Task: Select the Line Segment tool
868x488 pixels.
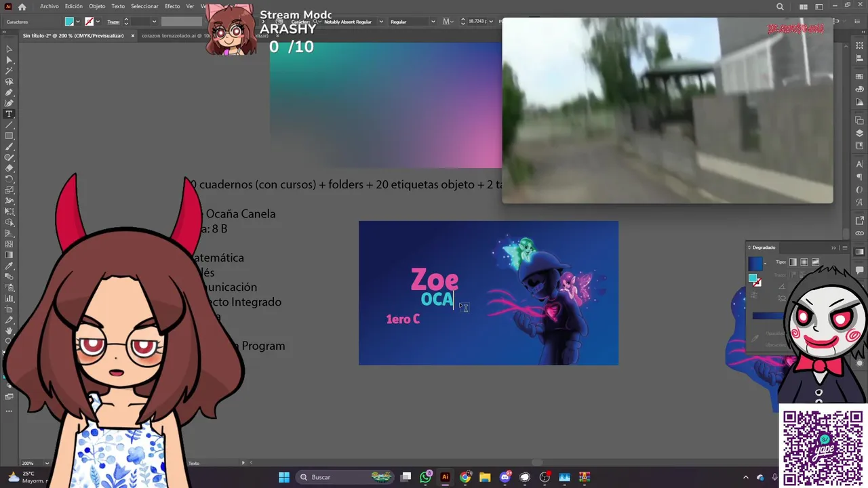Action: (9, 125)
